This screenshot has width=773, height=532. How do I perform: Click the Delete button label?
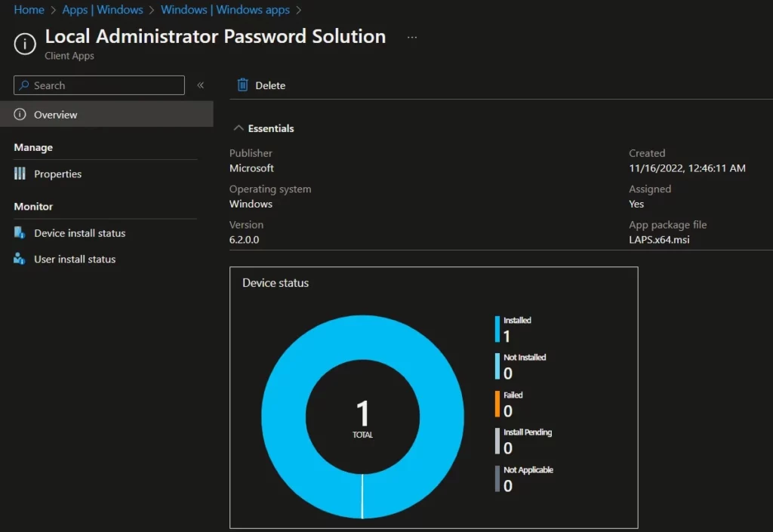coord(270,85)
